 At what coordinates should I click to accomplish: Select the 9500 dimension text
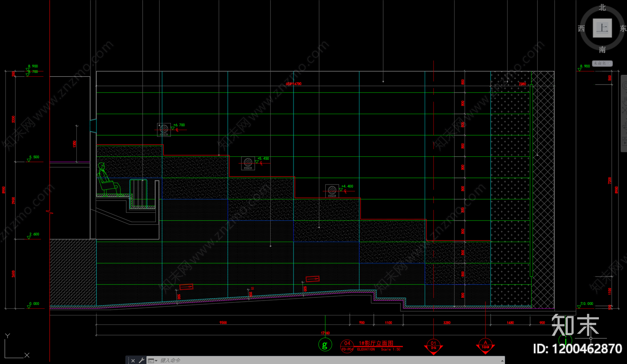223,322
